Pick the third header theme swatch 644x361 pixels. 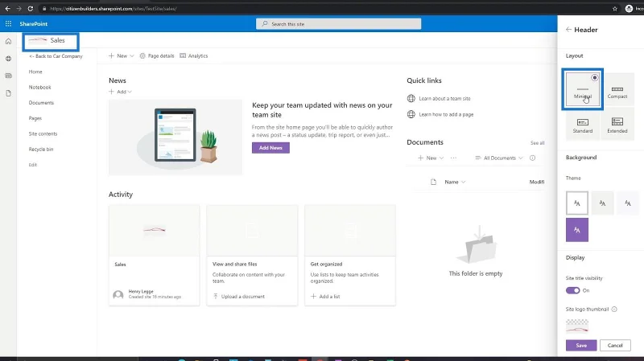tap(628, 203)
